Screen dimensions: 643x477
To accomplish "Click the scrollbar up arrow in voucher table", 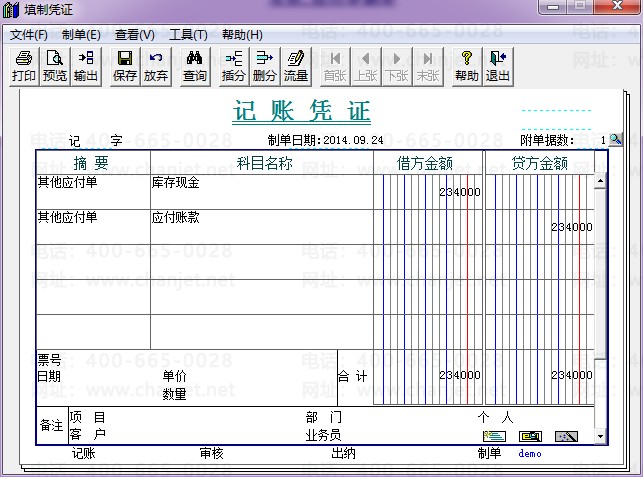I will [600, 182].
